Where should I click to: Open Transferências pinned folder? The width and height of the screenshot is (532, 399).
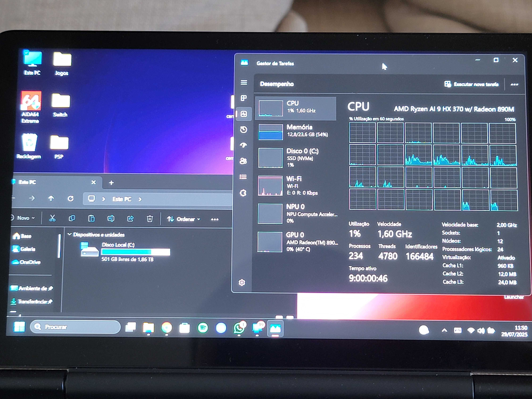(31, 301)
